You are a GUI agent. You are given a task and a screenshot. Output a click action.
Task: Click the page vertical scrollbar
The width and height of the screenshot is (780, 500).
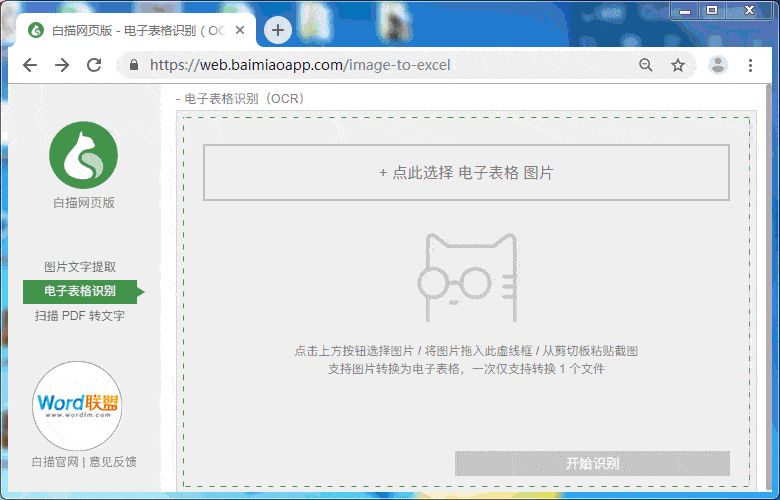(769, 289)
